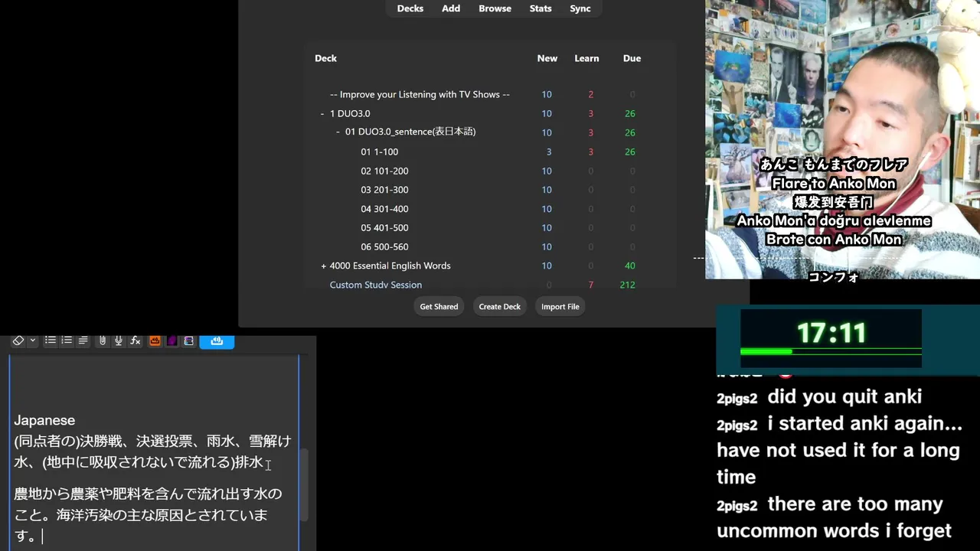The height and width of the screenshot is (551, 980).
Task: Click due count 212 for Custom Study Session
Action: [x=628, y=285]
